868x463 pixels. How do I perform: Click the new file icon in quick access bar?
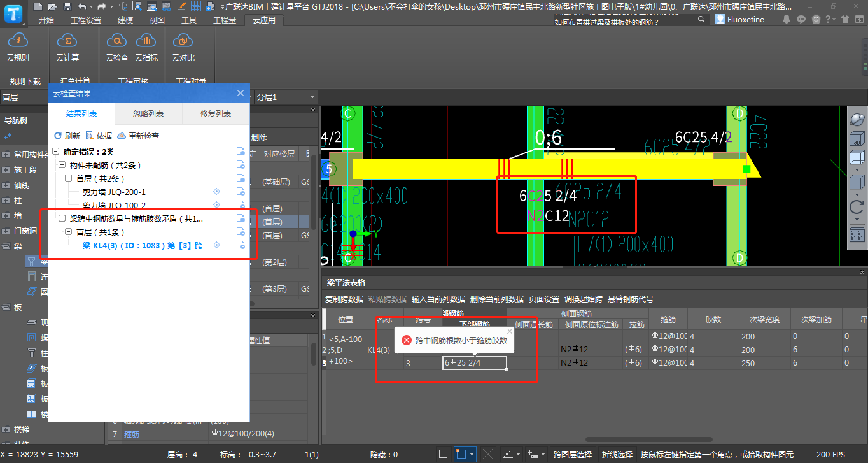click(38, 6)
